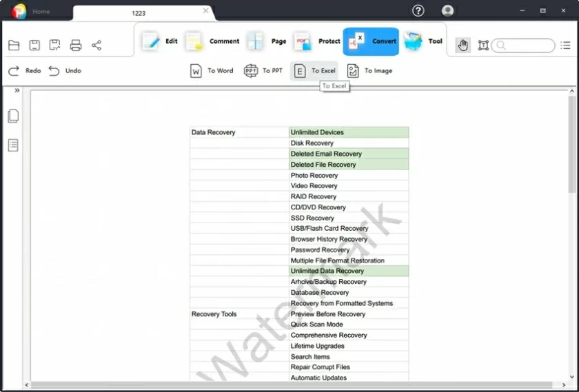The width and height of the screenshot is (579, 392).
Task: Convert the document To PPT
Action: 263,70
